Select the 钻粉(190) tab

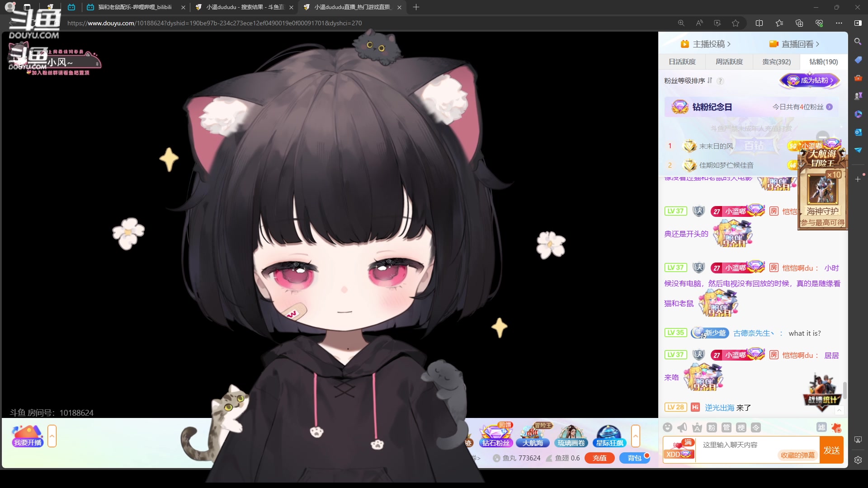pos(823,61)
